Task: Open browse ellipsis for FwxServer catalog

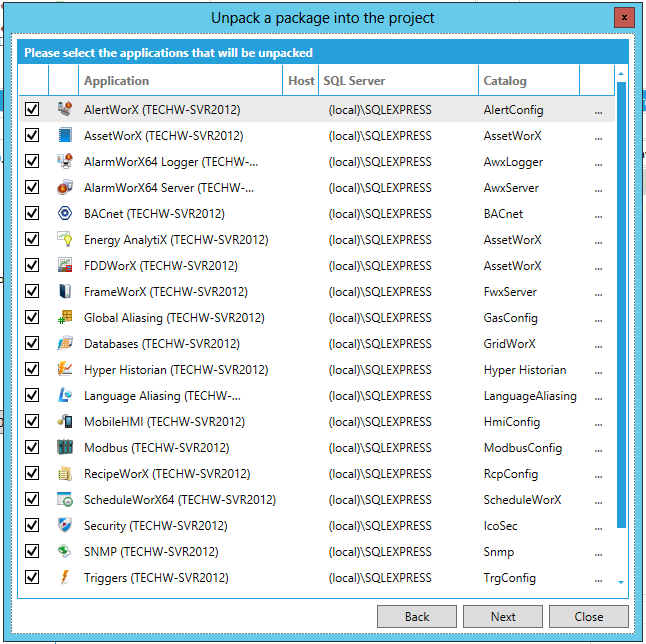Action: pos(598,292)
